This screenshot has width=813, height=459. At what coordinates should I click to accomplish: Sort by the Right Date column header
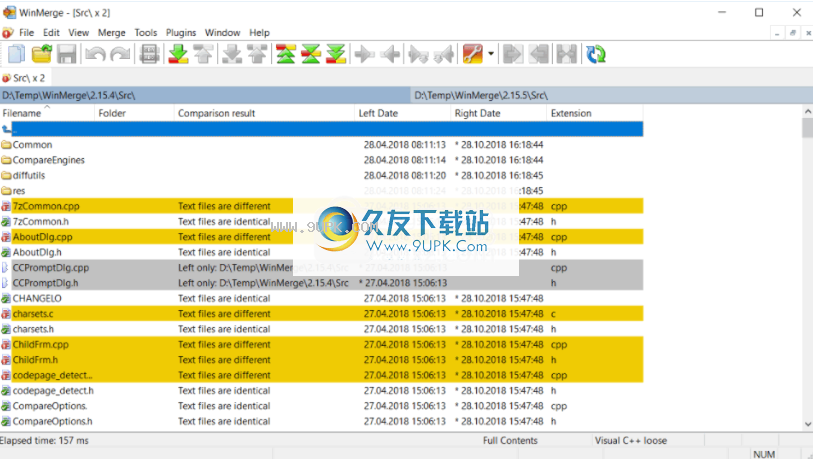[498, 113]
